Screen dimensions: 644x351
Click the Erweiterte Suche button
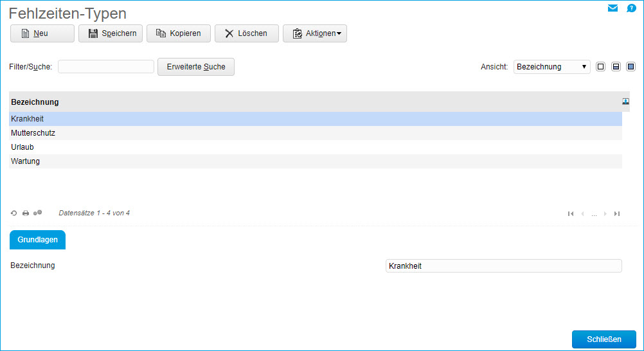(x=196, y=67)
